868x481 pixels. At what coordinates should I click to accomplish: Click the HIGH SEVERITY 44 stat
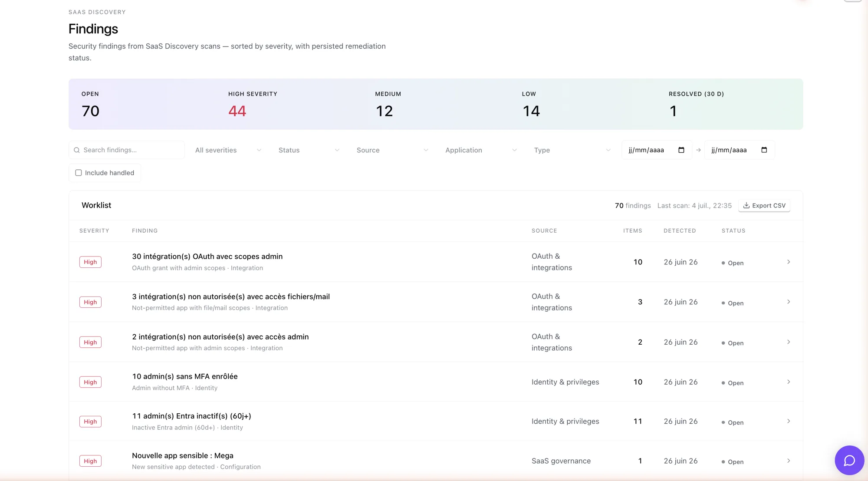click(253, 105)
